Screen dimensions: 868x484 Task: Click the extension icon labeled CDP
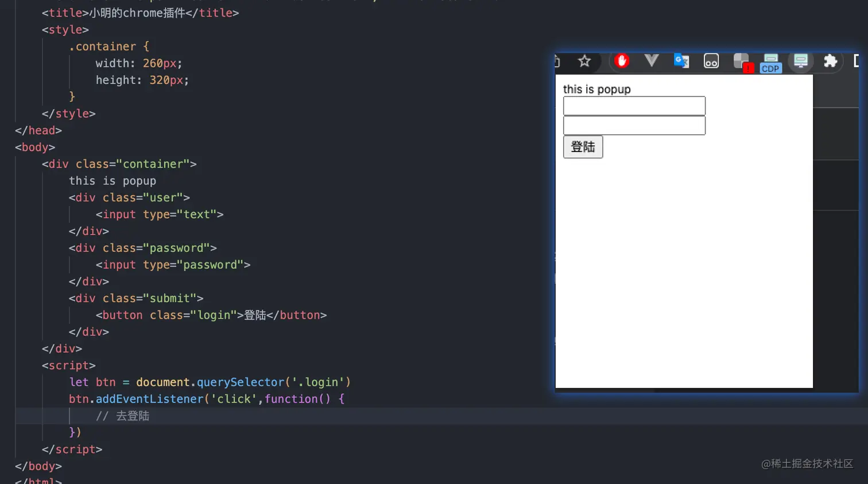771,63
